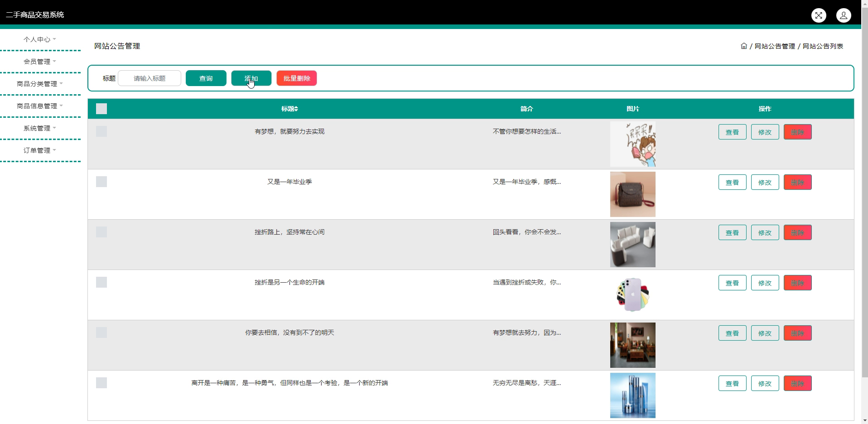Open the wooden furniture room thumbnail
Viewport: 868px width, 424px height.
click(633, 345)
